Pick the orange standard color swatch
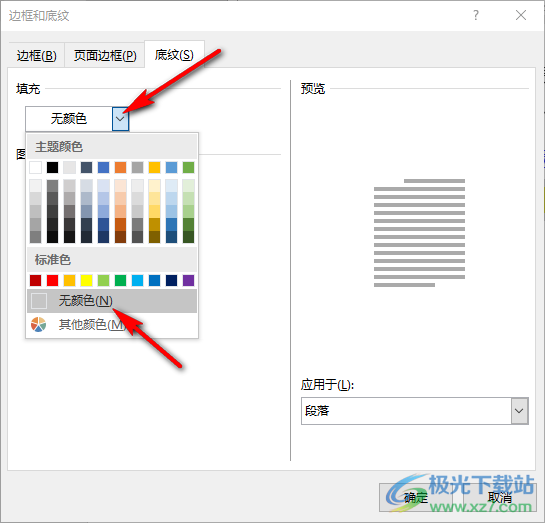The height and width of the screenshot is (523, 545). (70, 280)
